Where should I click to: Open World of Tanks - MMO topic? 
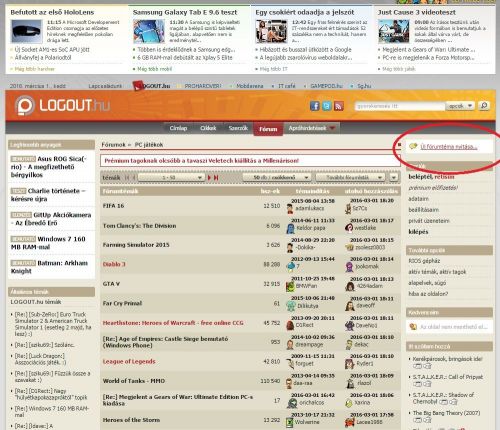tap(134, 381)
